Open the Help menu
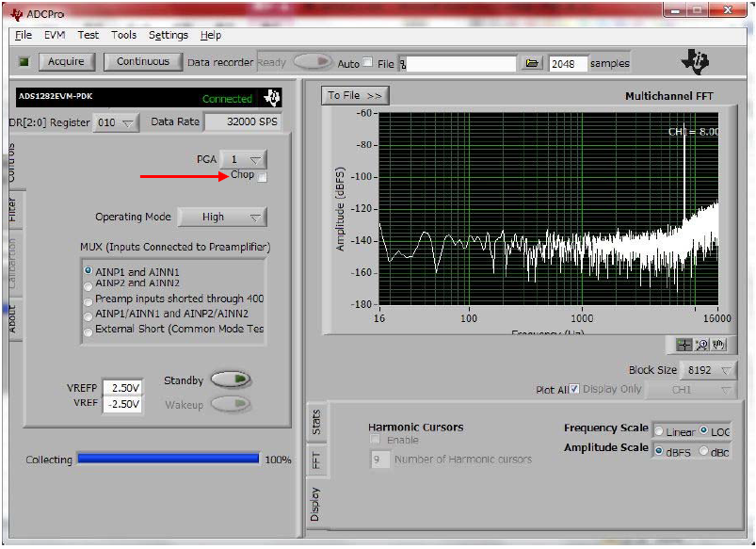The image size is (756, 549). [x=211, y=35]
